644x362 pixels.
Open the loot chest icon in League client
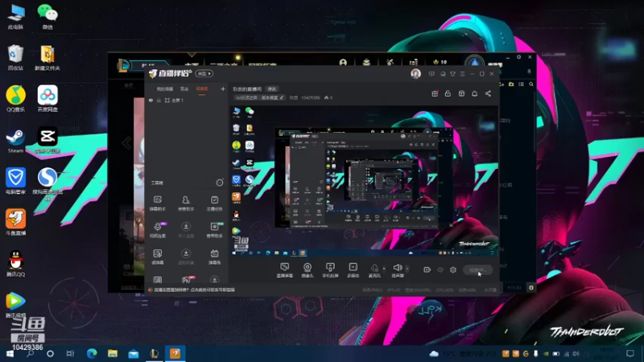pyautogui.click(x=366, y=63)
